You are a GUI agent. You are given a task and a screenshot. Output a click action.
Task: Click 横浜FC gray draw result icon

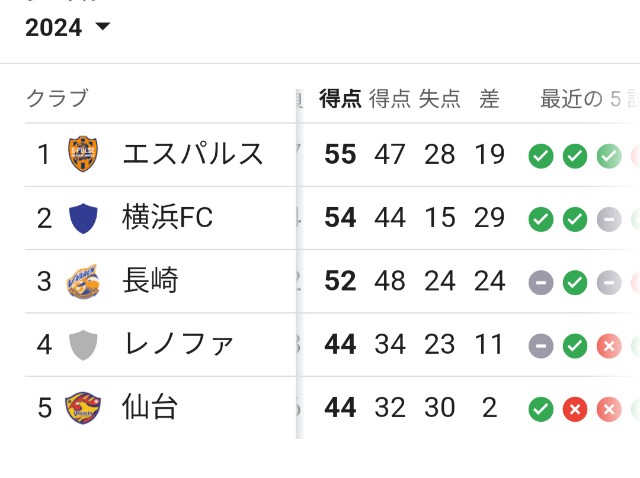[609, 219]
